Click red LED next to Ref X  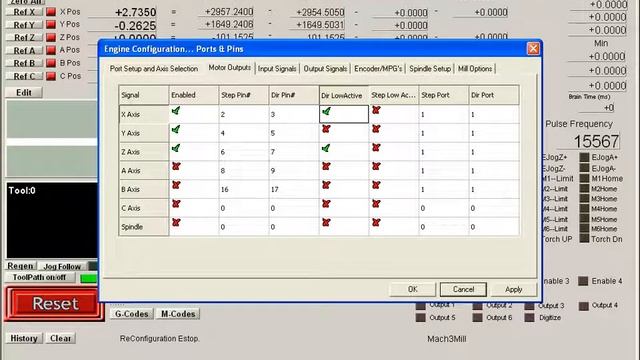point(51,12)
